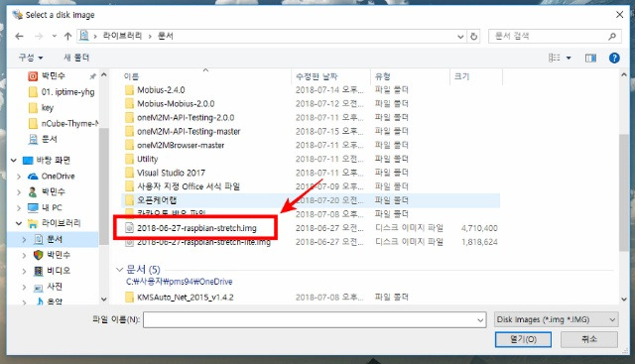Go back with the left arrow
Image resolution: width=635 pixels, height=364 pixels.
pos(19,37)
